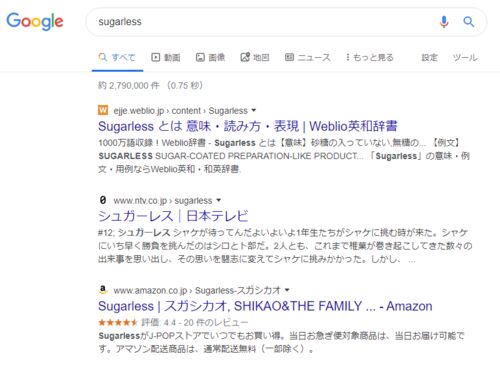500x369 pixels.
Task: Switch to the 地図 maps tab
Action: (255, 57)
